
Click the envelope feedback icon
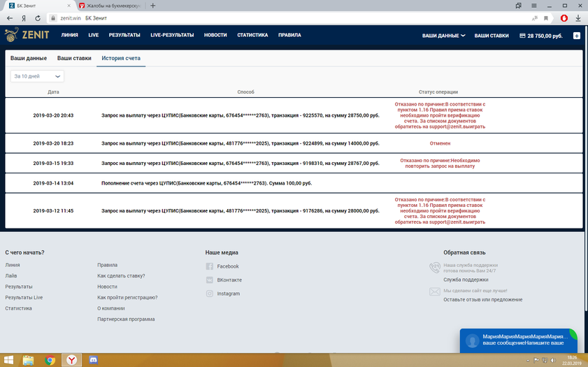click(435, 292)
